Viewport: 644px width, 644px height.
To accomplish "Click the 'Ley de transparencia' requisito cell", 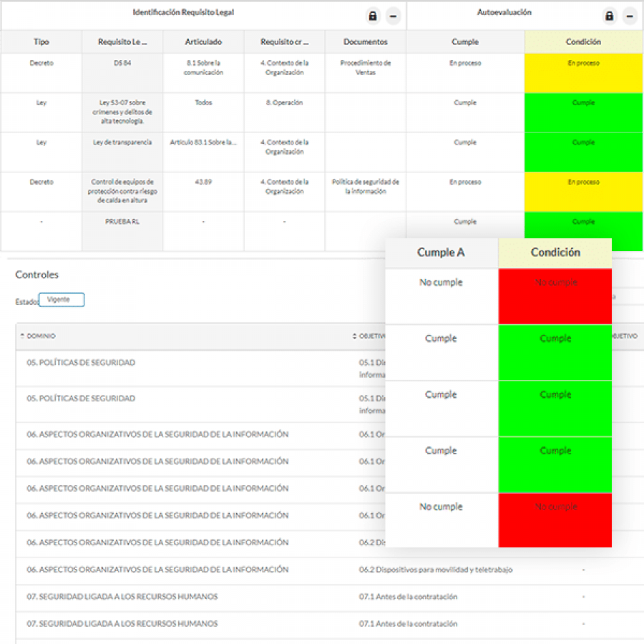I will click(x=122, y=142).
